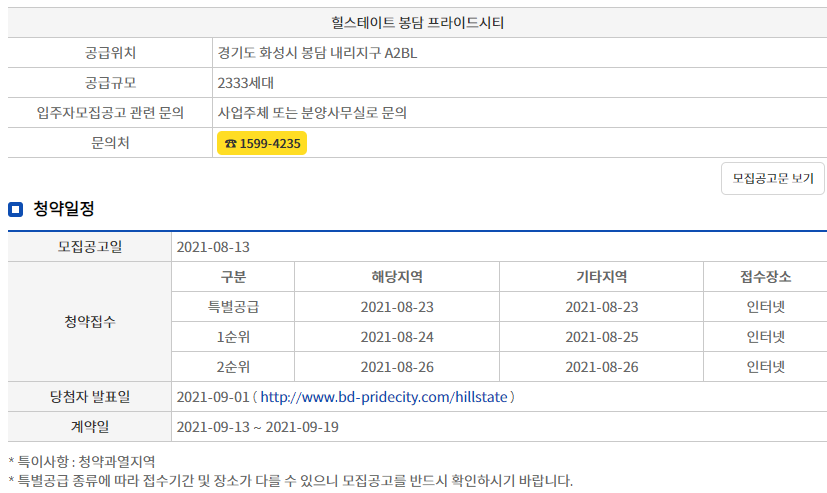Click the 접수장소 column header
Image resolution: width=827 pixels, height=493 pixels.
[x=766, y=277]
